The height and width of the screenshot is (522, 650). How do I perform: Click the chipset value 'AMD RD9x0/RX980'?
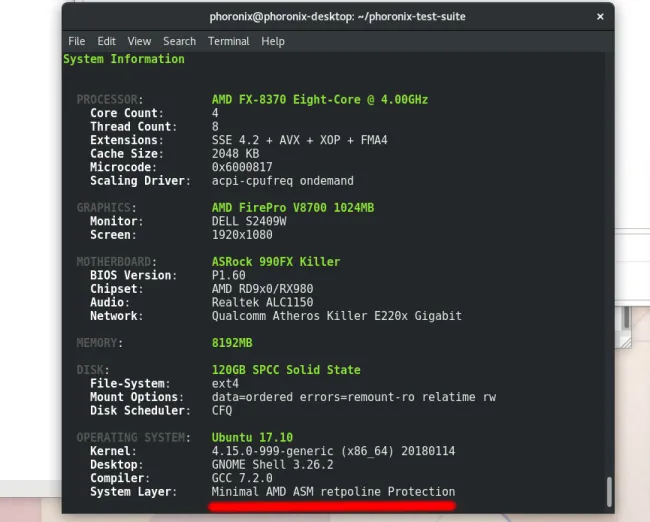pyautogui.click(x=262, y=289)
